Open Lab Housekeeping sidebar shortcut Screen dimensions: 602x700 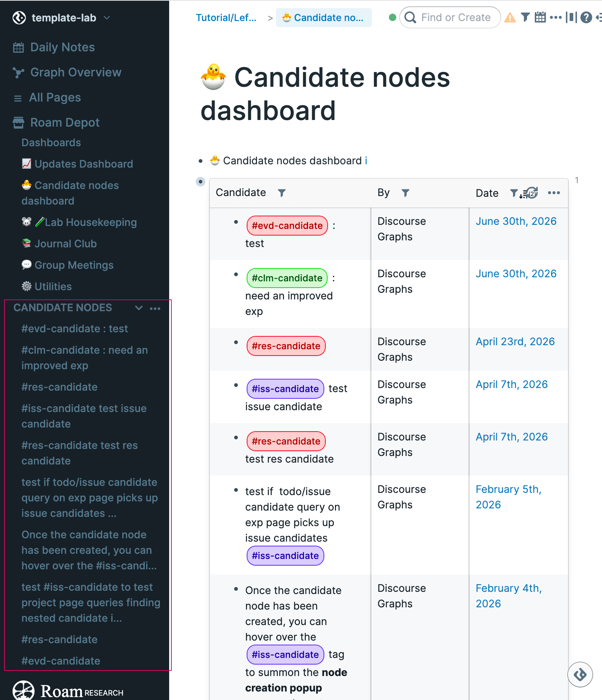pos(79,222)
